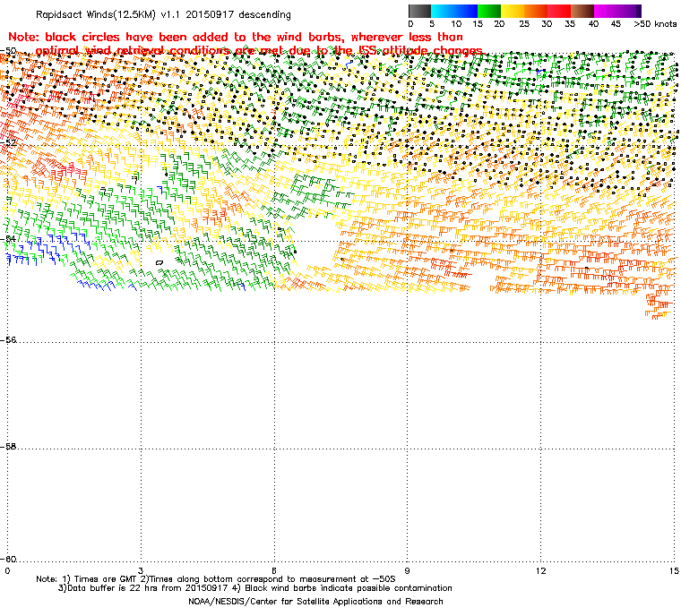Click the '-52' latitude axis label
Screen dimensions: 681x616
click(8, 143)
